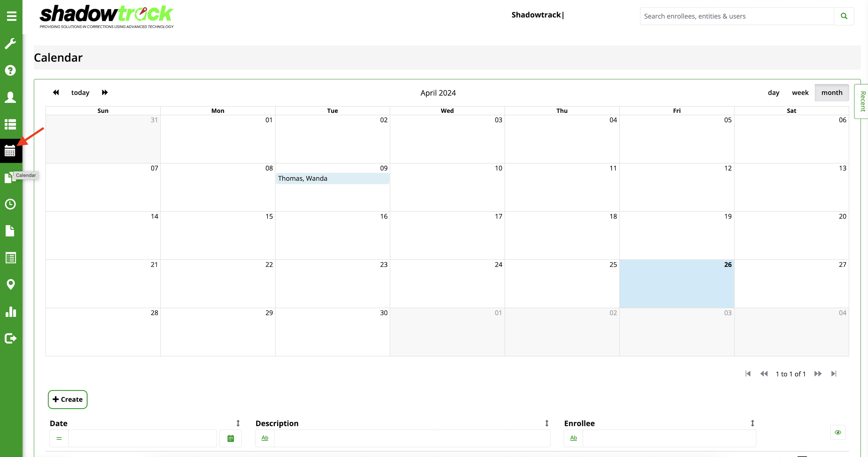
Task: Toggle the eye visibility icon
Action: point(838,432)
